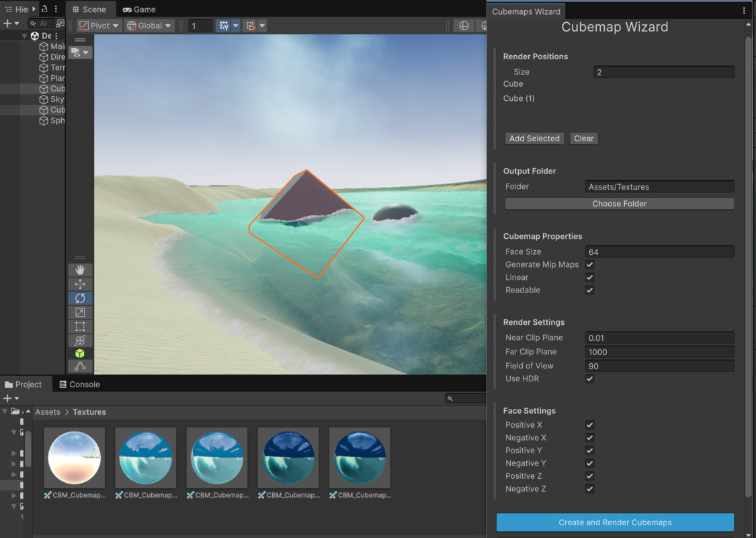Screen dimensions: 756x538
Task: Click the Main Camera cube icon
Action: 44,46
